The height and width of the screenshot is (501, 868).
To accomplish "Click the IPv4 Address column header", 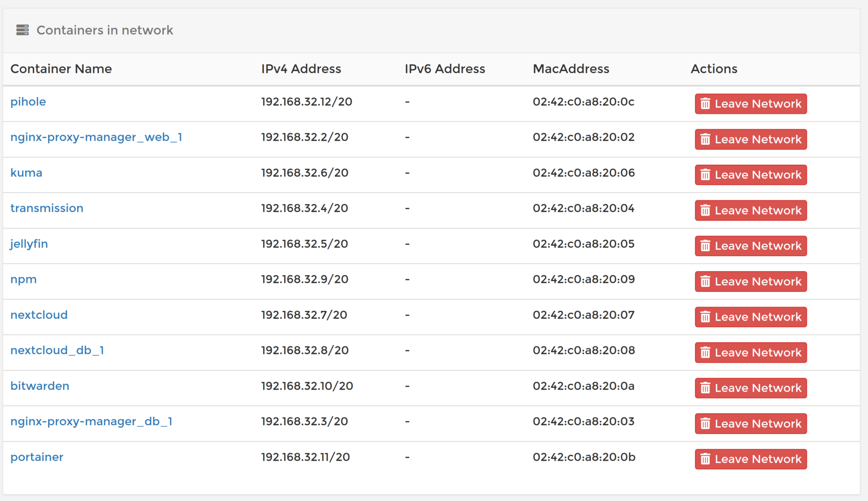I will pos(301,69).
